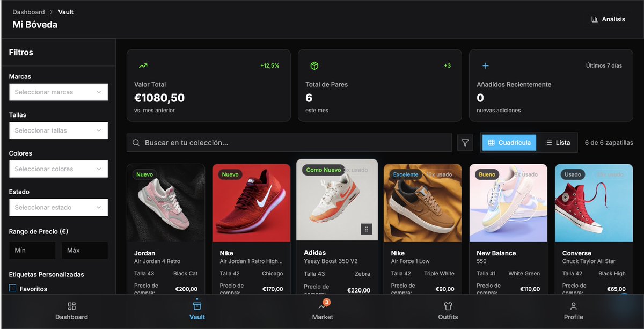
Task: Open the Análisis bar chart icon
Action: point(595,19)
